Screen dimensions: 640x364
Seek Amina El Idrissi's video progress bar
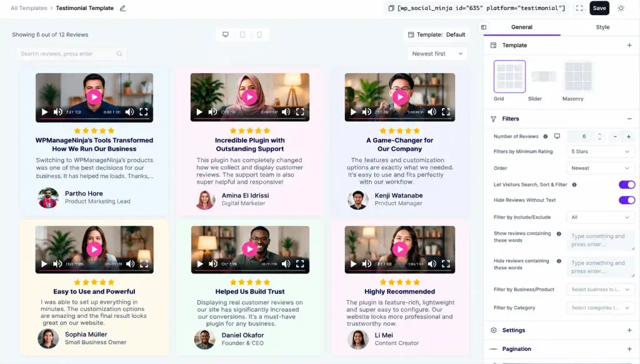[x=250, y=119]
